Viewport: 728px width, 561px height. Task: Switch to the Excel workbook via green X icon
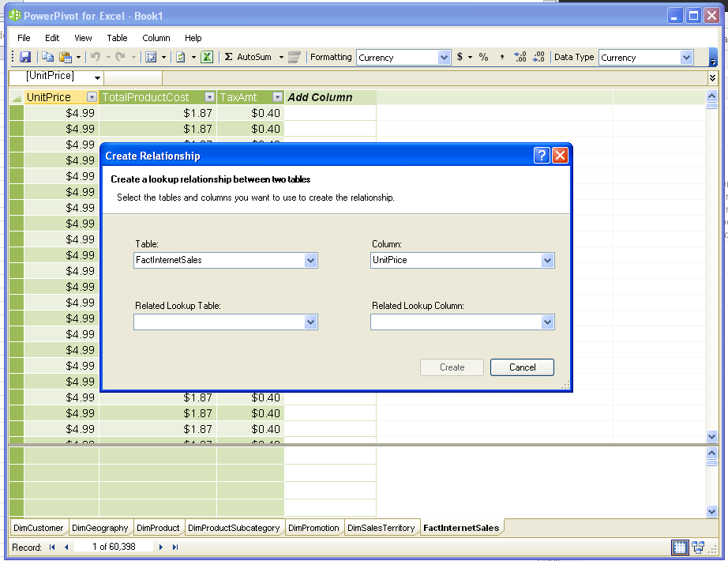pyautogui.click(x=207, y=57)
